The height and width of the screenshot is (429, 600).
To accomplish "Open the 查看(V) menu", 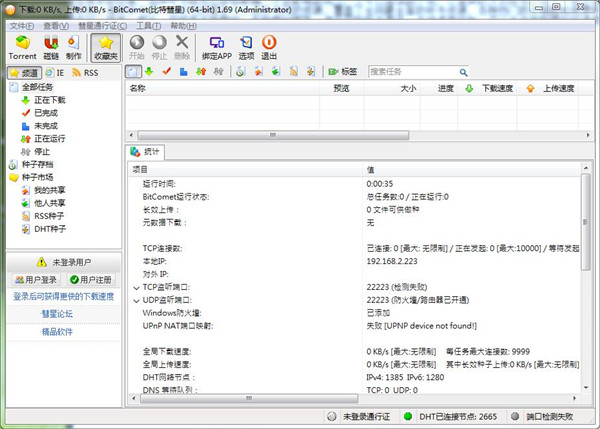I will pyautogui.click(x=56, y=26).
